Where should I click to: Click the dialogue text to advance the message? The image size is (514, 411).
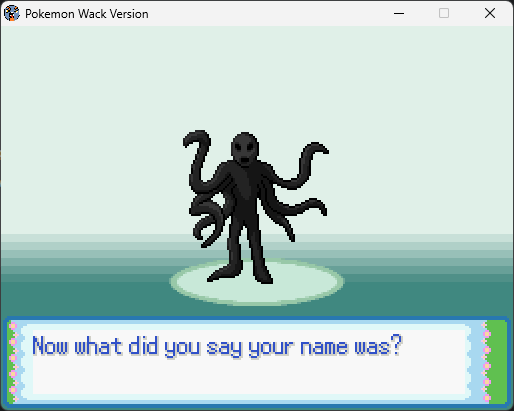pyautogui.click(x=217, y=347)
